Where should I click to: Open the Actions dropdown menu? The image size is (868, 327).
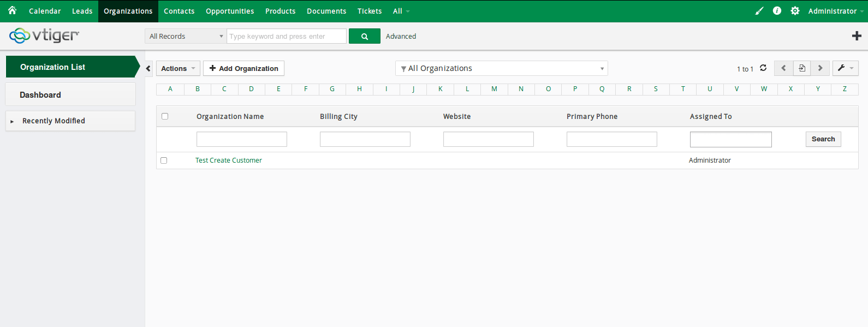pyautogui.click(x=178, y=68)
